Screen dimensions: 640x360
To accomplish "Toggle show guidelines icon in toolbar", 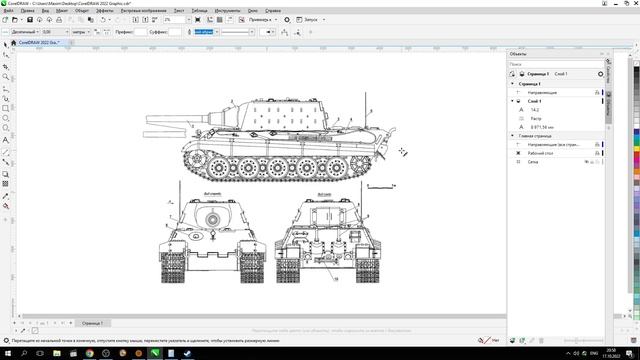I will 230,20.
